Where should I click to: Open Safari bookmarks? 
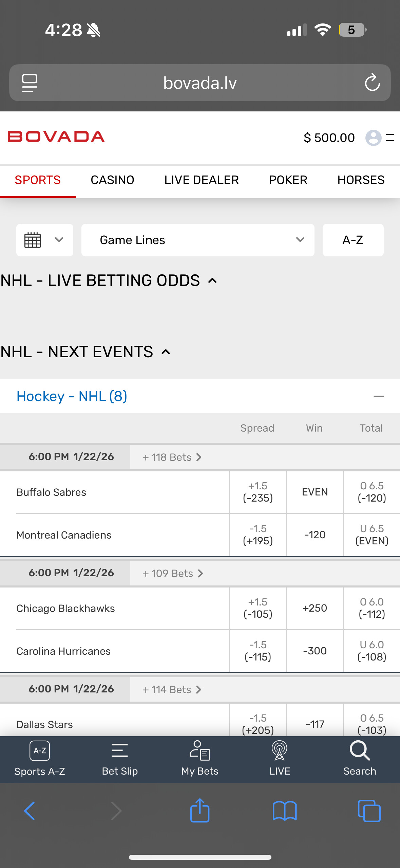[x=285, y=811]
